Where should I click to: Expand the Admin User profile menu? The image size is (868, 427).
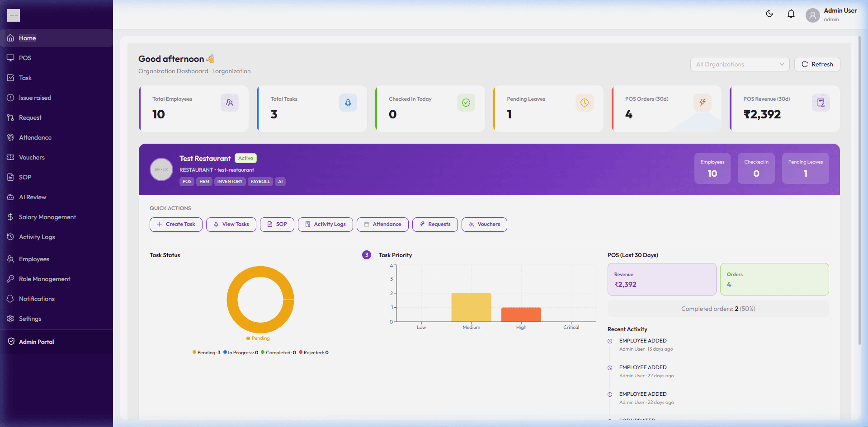tap(832, 14)
